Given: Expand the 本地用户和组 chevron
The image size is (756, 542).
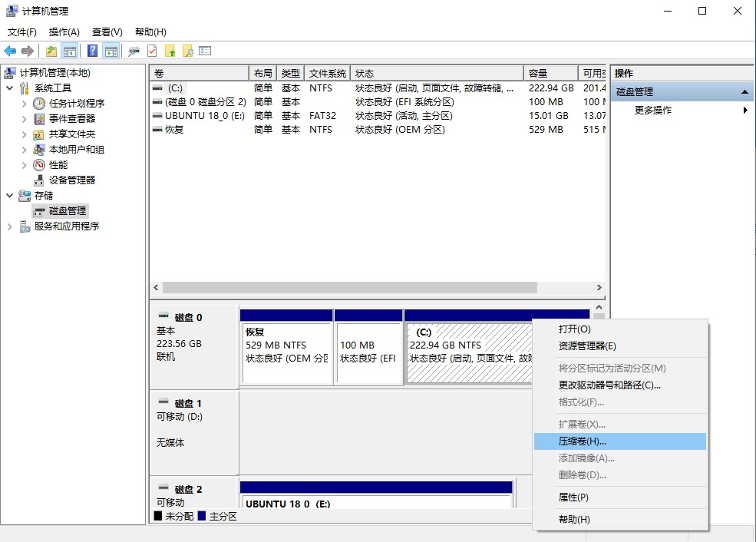Looking at the screenshot, I should point(24,150).
